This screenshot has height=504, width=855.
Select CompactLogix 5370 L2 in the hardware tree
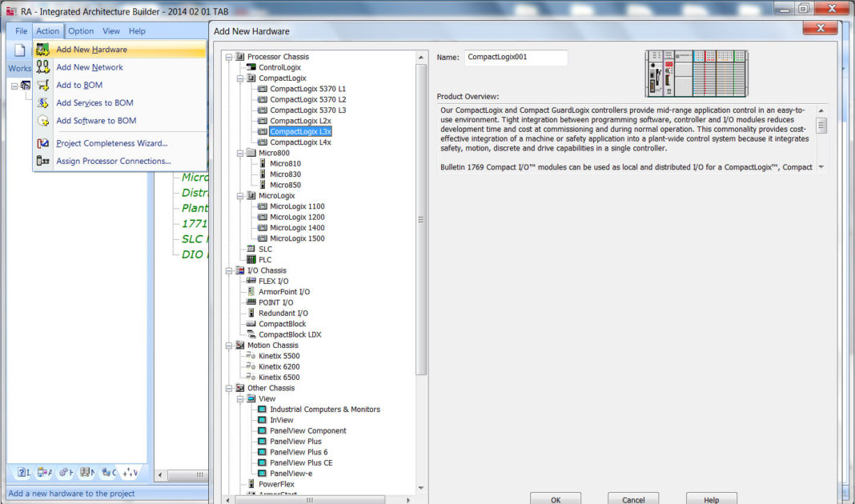point(308,99)
